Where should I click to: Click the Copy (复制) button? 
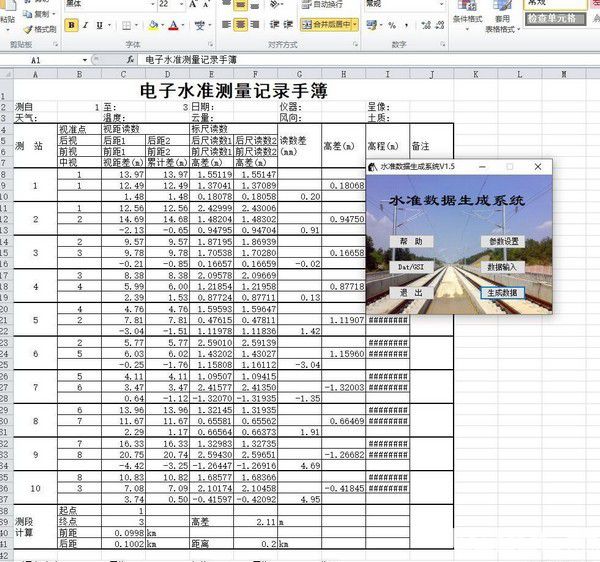click(37, 14)
